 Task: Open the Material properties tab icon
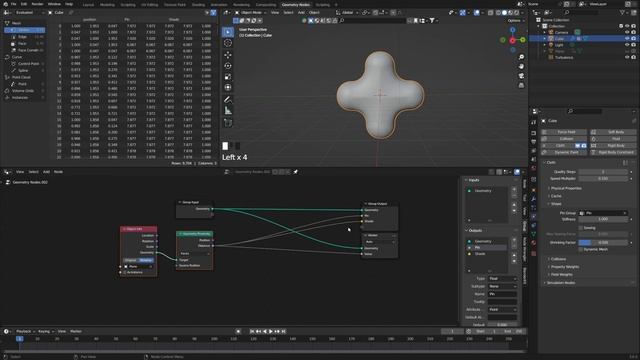(533, 242)
